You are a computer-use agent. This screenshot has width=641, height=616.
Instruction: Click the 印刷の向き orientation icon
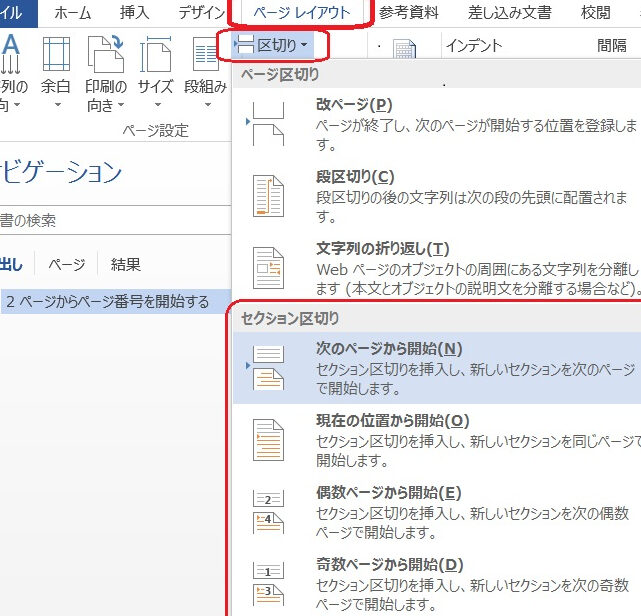pos(106,54)
